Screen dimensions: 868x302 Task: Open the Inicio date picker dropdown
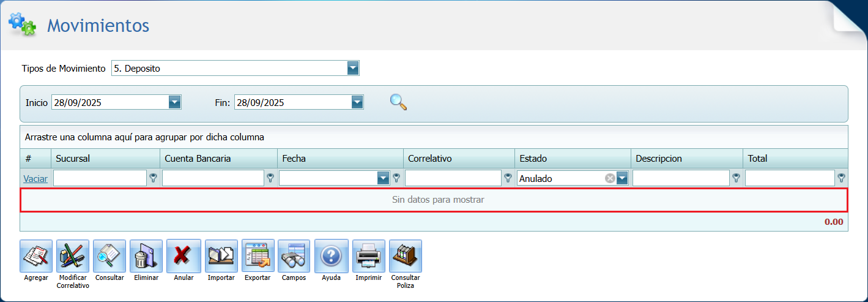coord(175,102)
